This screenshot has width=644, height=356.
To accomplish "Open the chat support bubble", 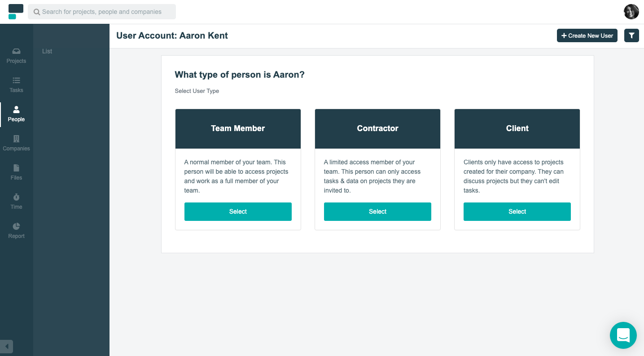I will 623,335.
